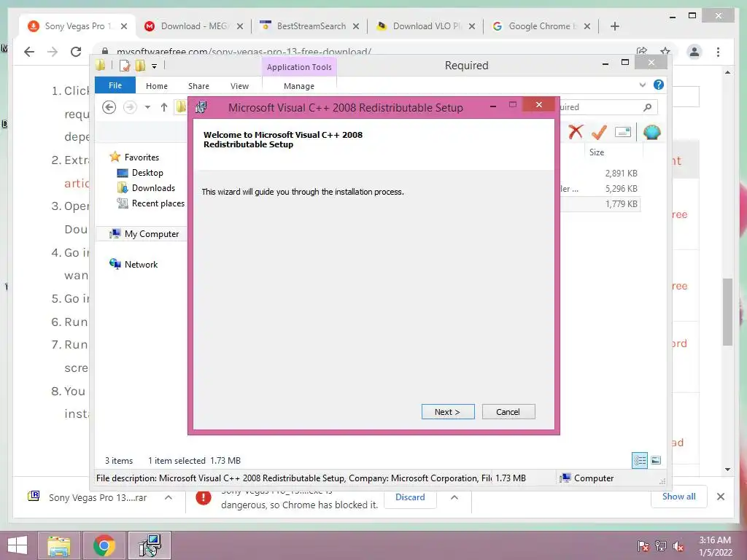Open Desktop in Favorites
The width and height of the screenshot is (747, 560).
click(147, 173)
